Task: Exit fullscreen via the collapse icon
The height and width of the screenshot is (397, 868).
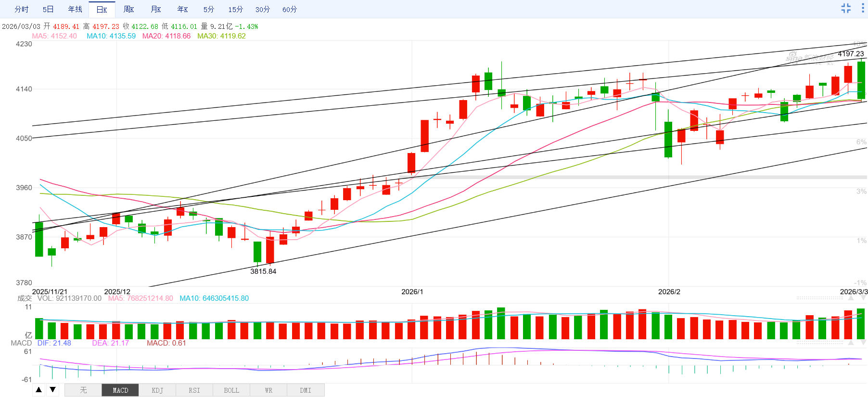Action: click(846, 8)
